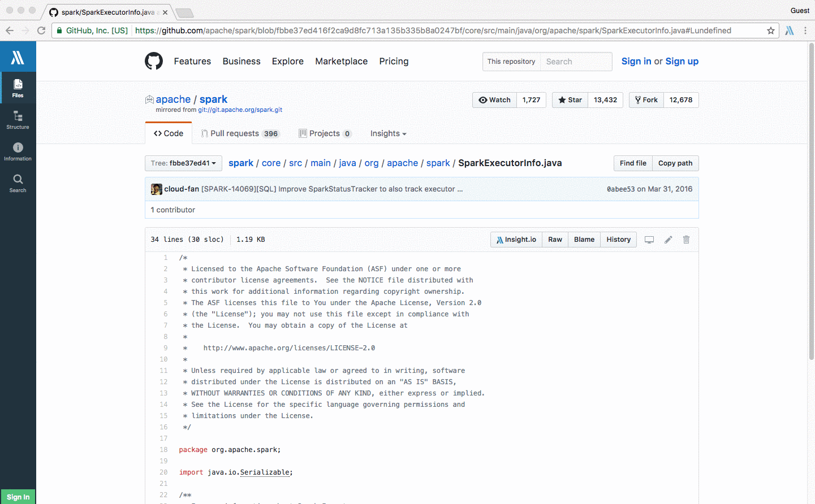Open file in GitHub Desktop icon
This screenshot has width=815, height=504.
[x=649, y=240]
